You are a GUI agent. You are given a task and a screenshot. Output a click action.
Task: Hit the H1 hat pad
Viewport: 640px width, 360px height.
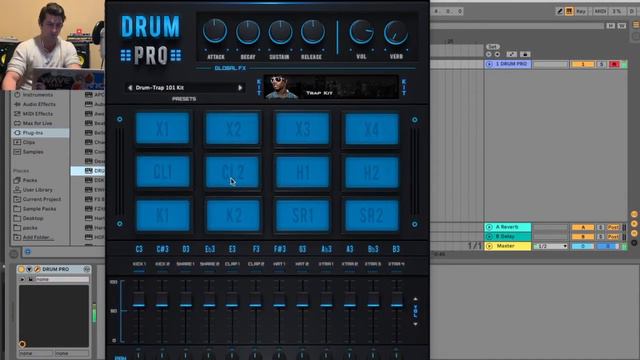302,172
